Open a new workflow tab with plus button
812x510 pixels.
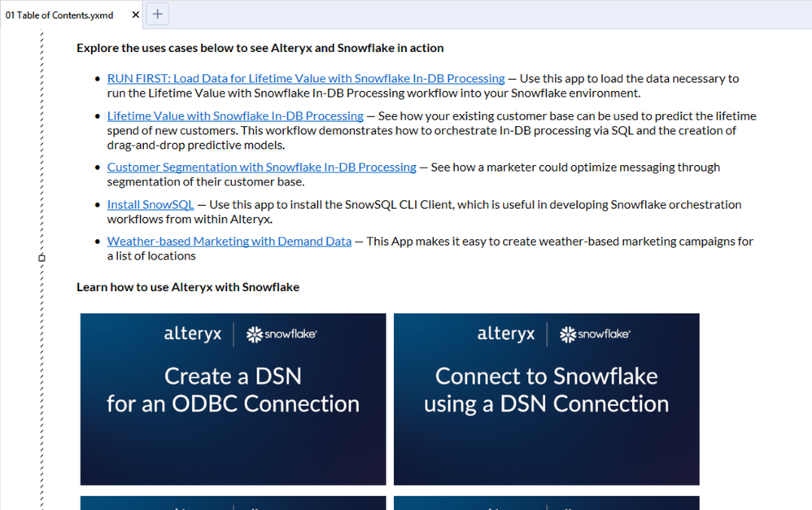point(157,14)
